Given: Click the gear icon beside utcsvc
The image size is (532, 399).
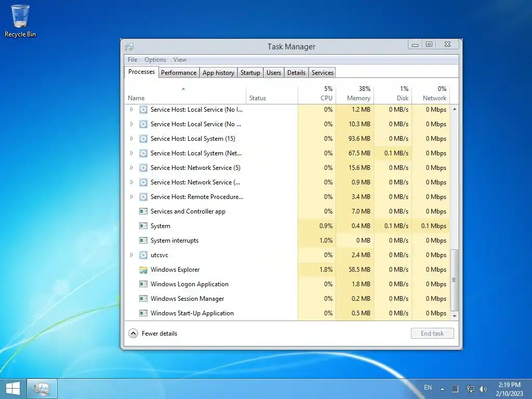Looking at the screenshot, I should (x=143, y=255).
